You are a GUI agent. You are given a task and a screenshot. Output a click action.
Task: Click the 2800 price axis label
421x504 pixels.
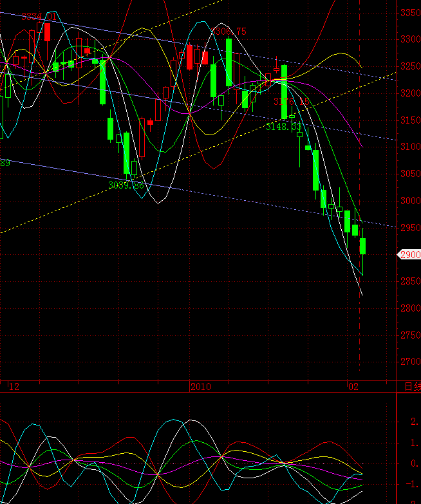tap(411, 308)
